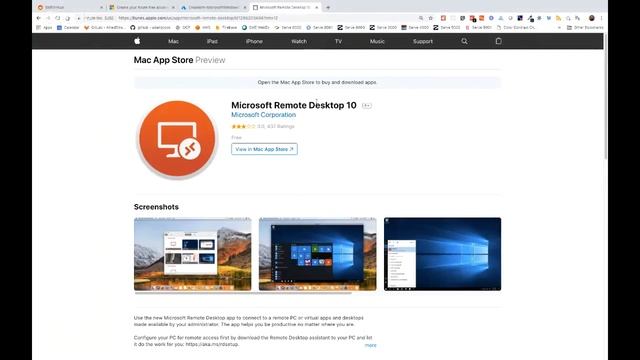Close the Microsoft Remote Desktop tab
This screenshot has width=640, height=360.
click(x=317, y=7)
